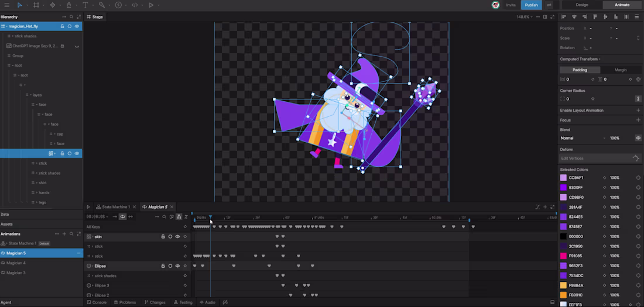Click the F91085 pink color swatch
This screenshot has width=644, height=307.
point(563,256)
